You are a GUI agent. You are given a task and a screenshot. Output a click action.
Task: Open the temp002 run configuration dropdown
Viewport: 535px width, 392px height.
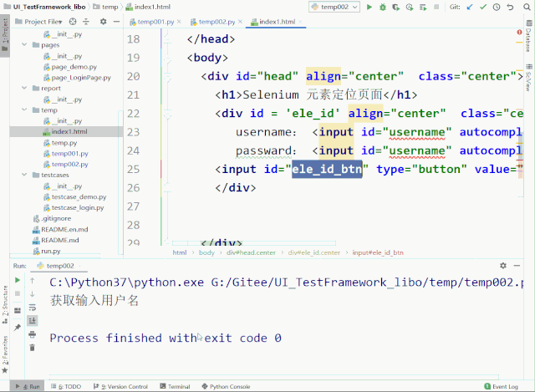(x=334, y=7)
